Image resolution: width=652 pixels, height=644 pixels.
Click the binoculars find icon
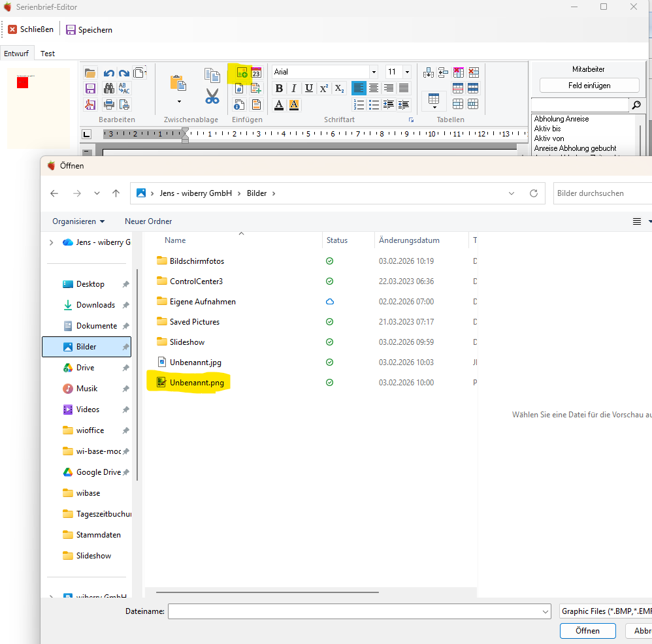(108, 89)
